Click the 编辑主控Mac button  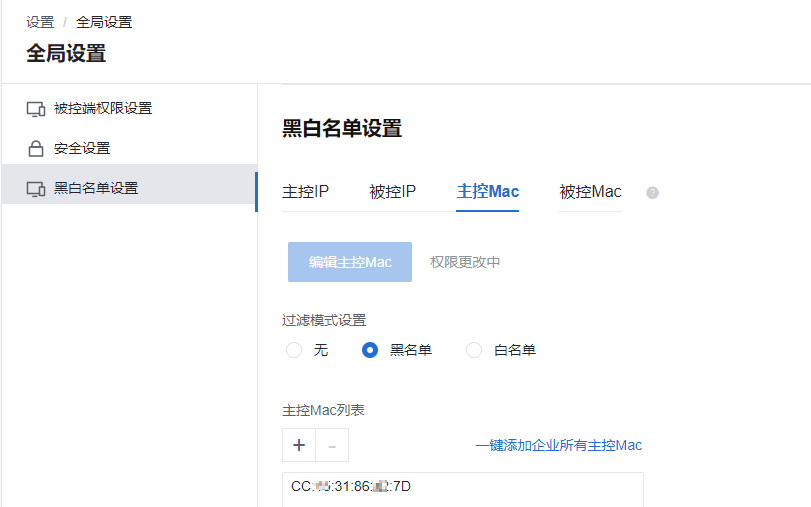tap(350, 262)
